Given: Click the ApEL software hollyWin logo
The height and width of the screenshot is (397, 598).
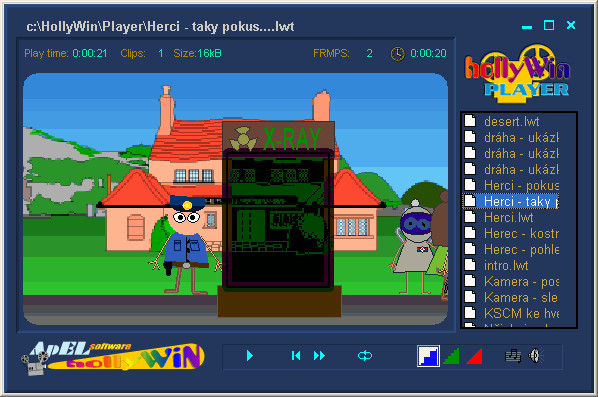Looking at the screenshot, I should [x=113, y=357].
